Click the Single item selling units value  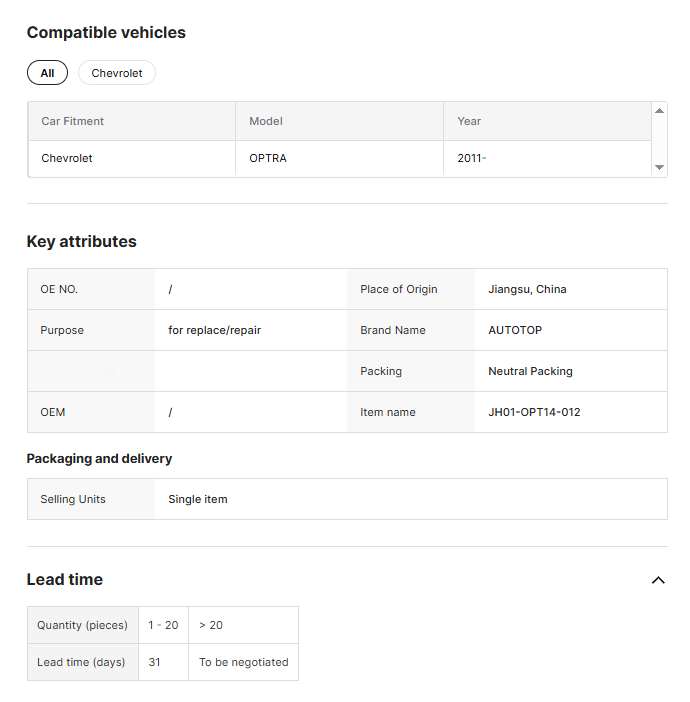198,499
